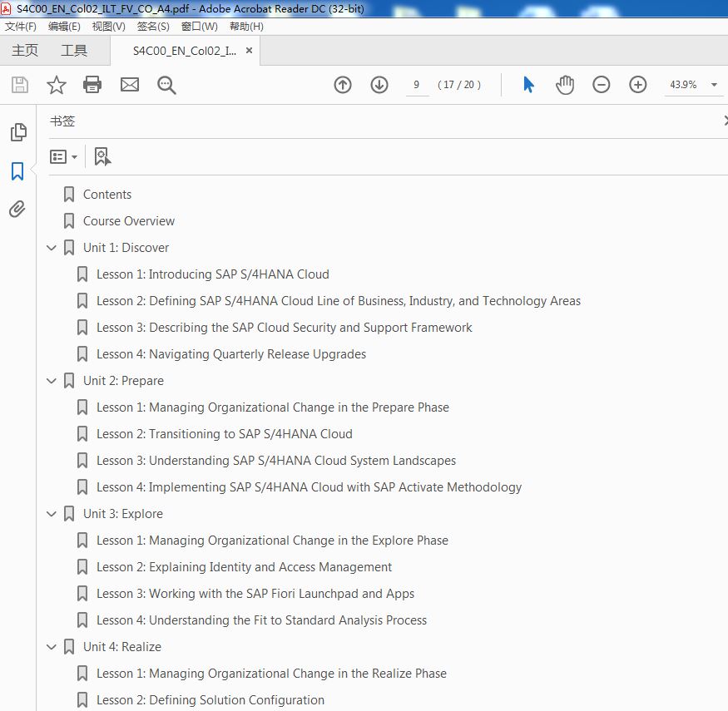Activate the hand pan tool
Viewport: 728px width, 711px height.
pyautogui.click(x=565, y=85)
